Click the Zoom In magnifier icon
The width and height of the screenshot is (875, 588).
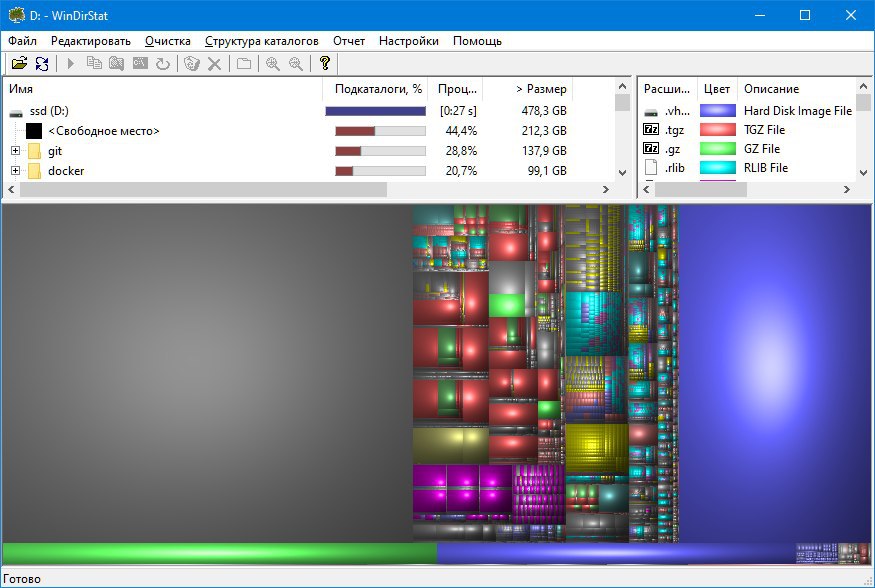tap(273, 64)
